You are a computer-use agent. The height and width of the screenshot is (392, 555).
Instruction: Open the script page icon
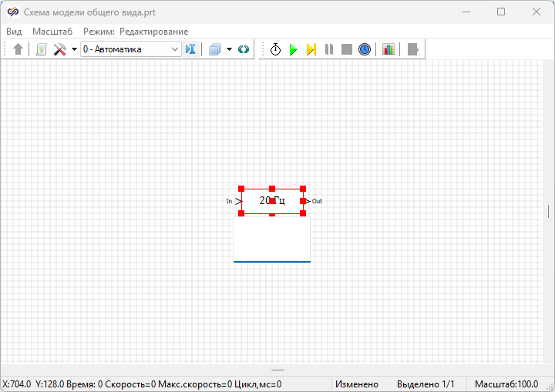(x=42, y=49)
